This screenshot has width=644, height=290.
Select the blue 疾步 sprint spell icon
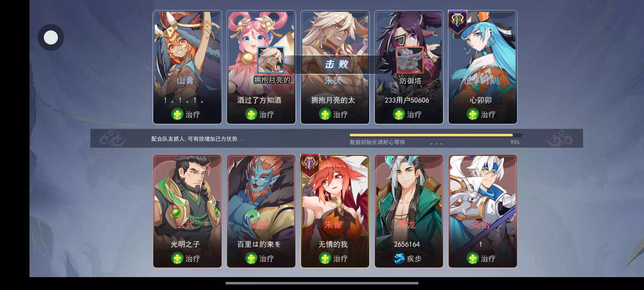coord(399,258)
